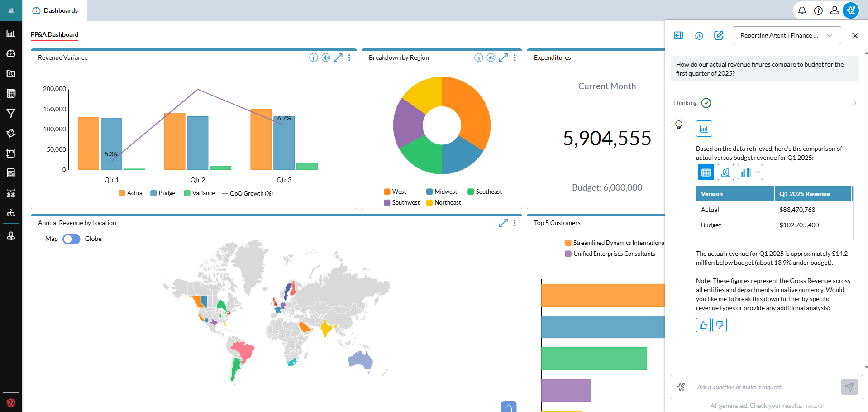The height and width of the screenshot is (412, 868).
Task: Switch the location view to Globe
Action: click(x=71, y=239)
